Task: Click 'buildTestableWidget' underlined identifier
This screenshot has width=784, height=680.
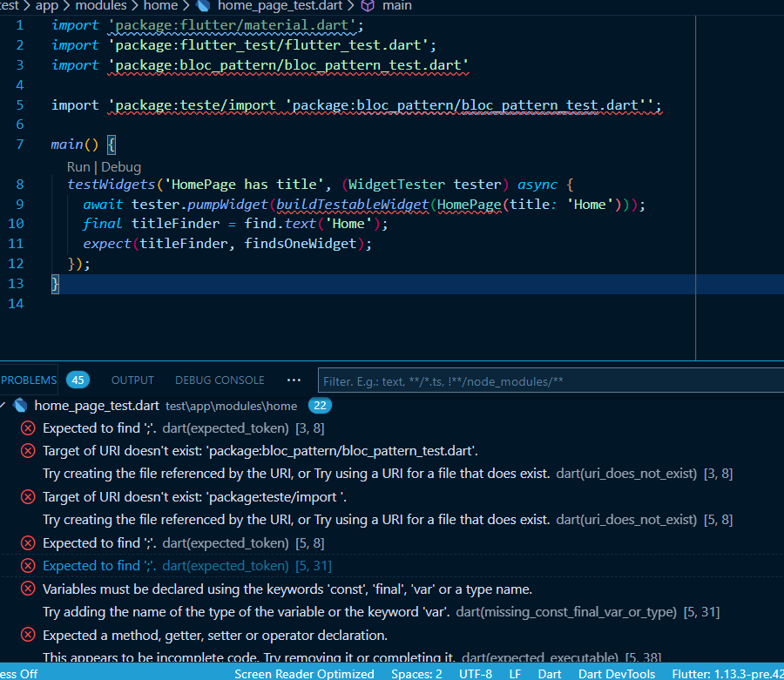Action: [353, 205]
